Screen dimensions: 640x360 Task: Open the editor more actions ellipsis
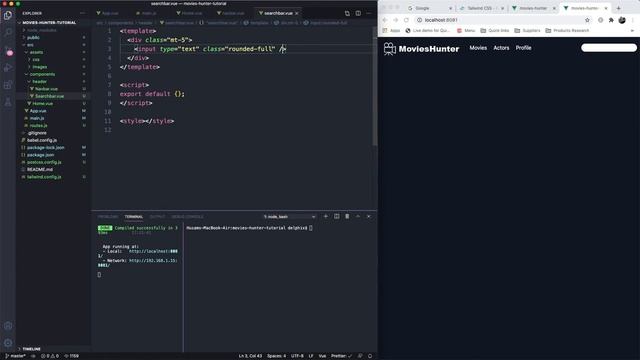click(x=369, y=13)
